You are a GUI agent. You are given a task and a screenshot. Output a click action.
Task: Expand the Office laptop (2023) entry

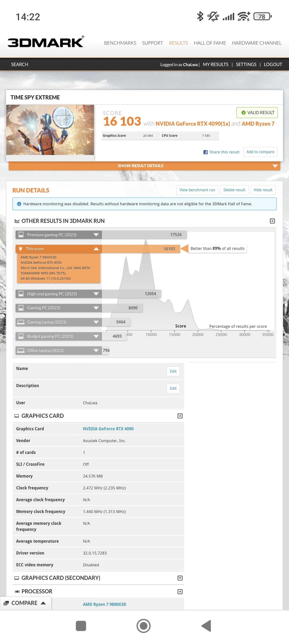coord(59,351)
